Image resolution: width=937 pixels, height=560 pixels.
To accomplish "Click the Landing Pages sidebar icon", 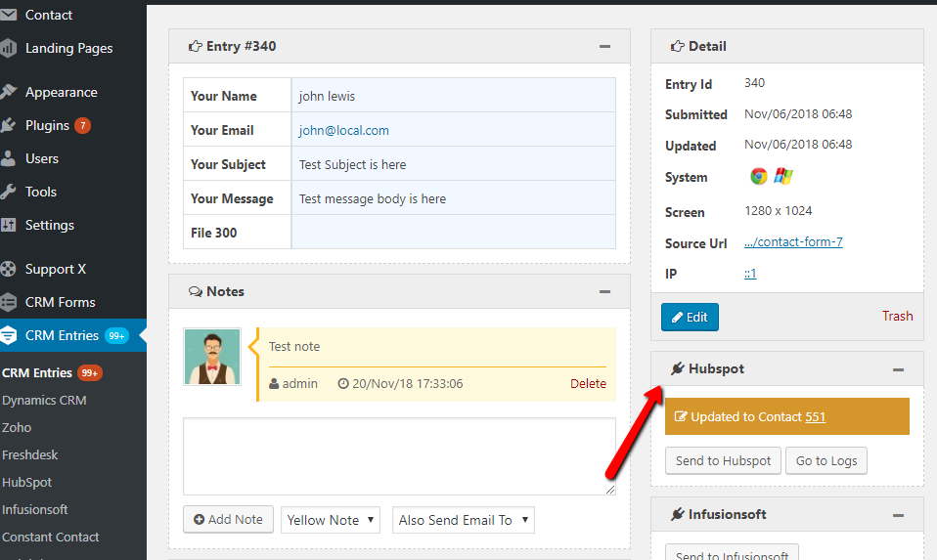I will click(9, 48).
